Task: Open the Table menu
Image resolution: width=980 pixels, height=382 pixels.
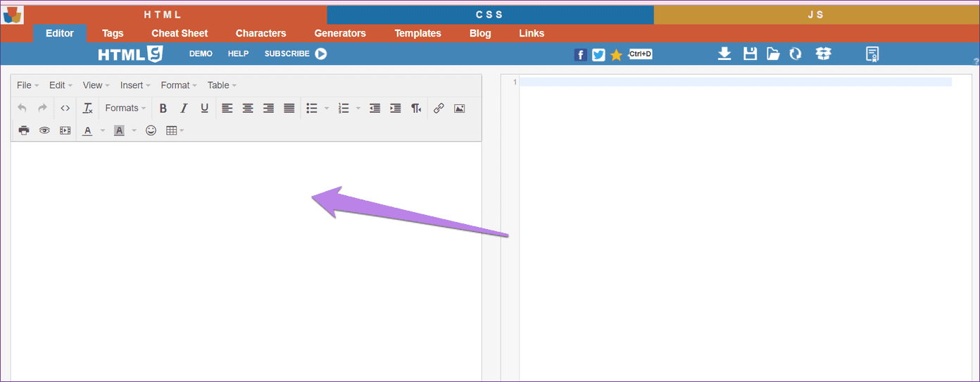Action: point(222,85)
